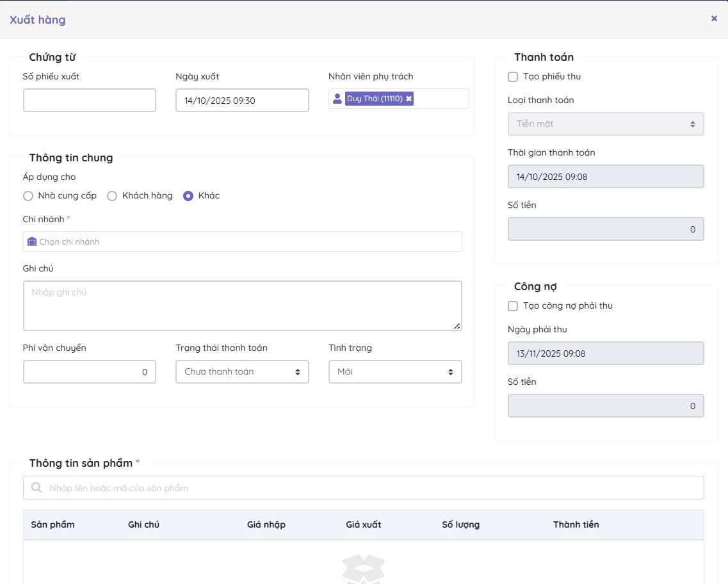
Task: Enable the Tạo phiếu thu checkbox
Action: (513, 77)
